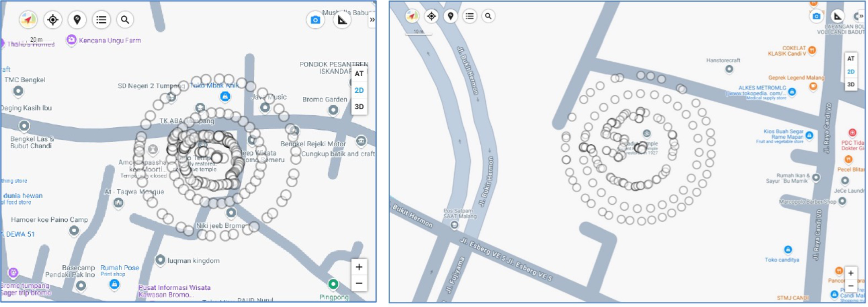Select the measure ruler tool in the left map
868x307 pixels.
tap(342, 20)
